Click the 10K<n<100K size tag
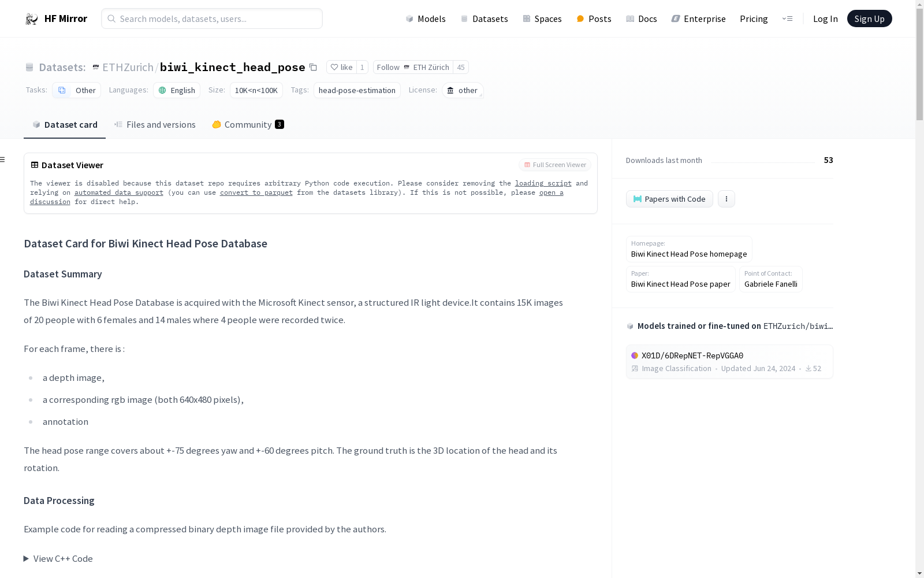The image size is (924, 578). tap(256, 90)
